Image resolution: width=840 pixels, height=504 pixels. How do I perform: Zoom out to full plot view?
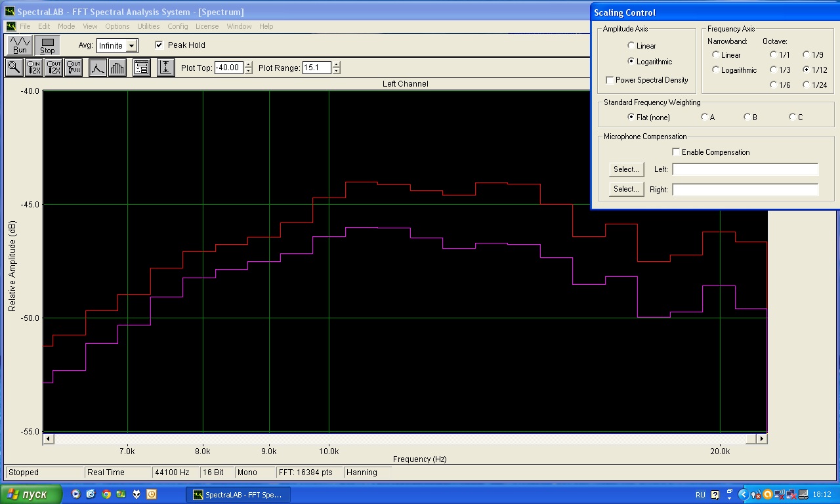click(x=73, y=68)
